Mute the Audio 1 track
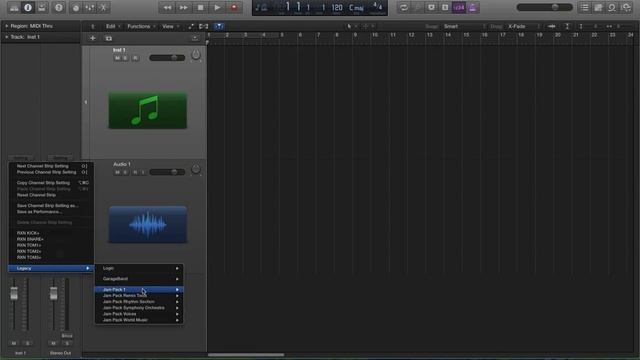 point(118,172)
